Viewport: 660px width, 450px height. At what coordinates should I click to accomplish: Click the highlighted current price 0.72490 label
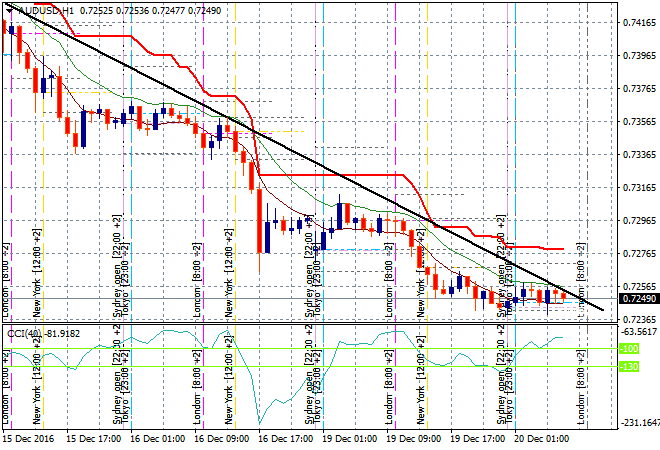[x=637, y=299]
